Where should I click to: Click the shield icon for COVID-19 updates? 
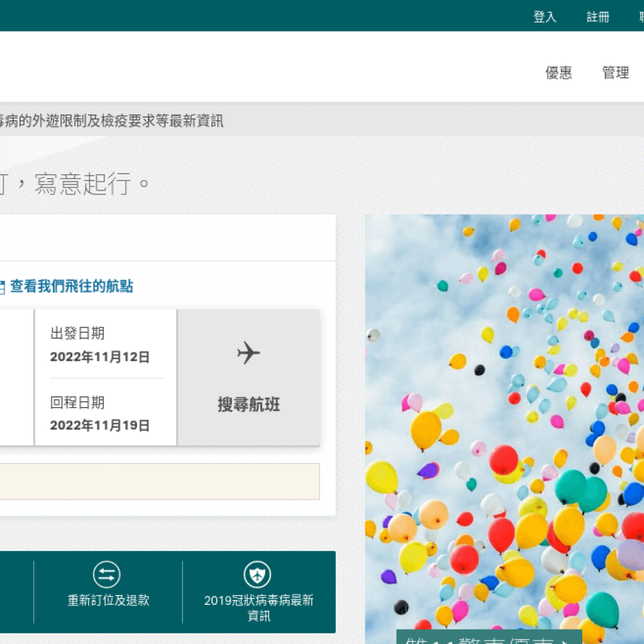[x=255, y=574]
